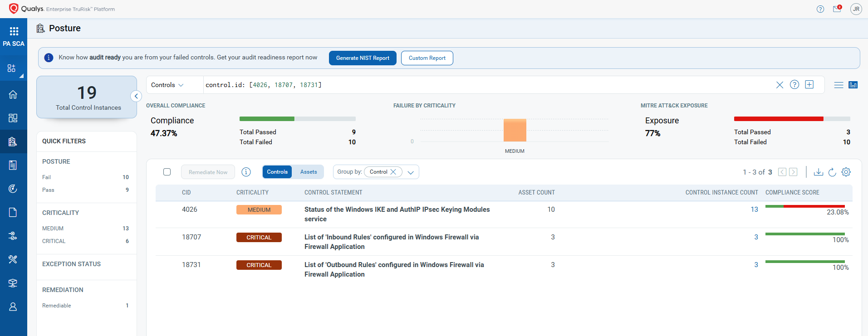Screen dimensions: 868x336
Task: Open control instance count 13 link
Action: tap(754, 209)
